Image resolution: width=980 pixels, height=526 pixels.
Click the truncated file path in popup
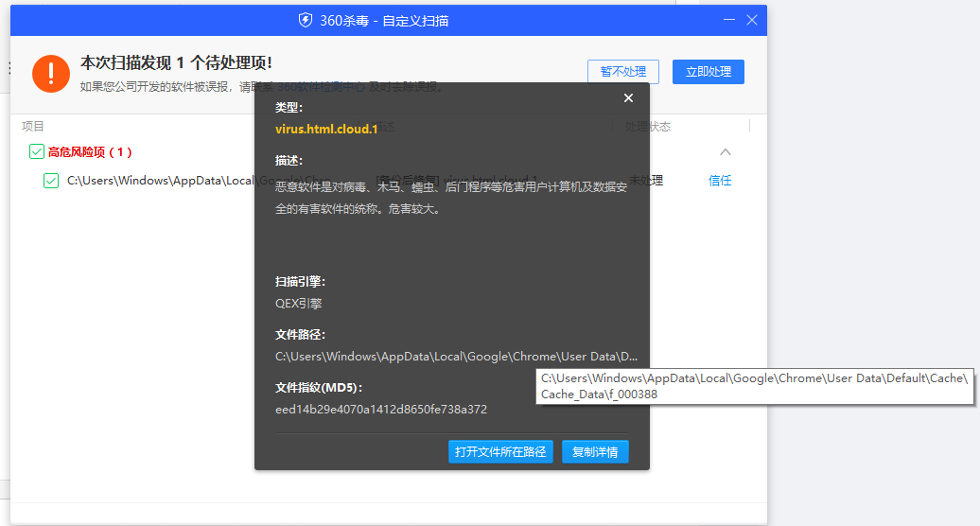[456, 357]
